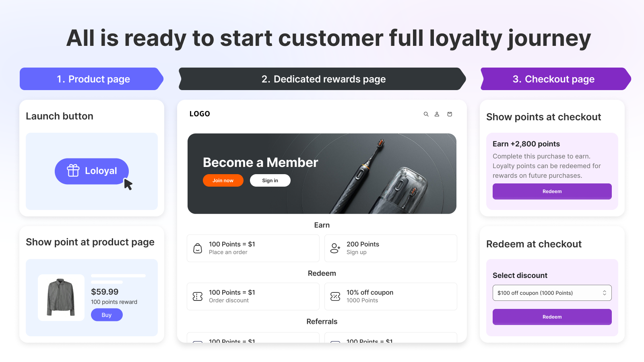Click the add-user icon beside Sign up
Image resolution: width=644 pixels, height=362 pixels.
335,248
